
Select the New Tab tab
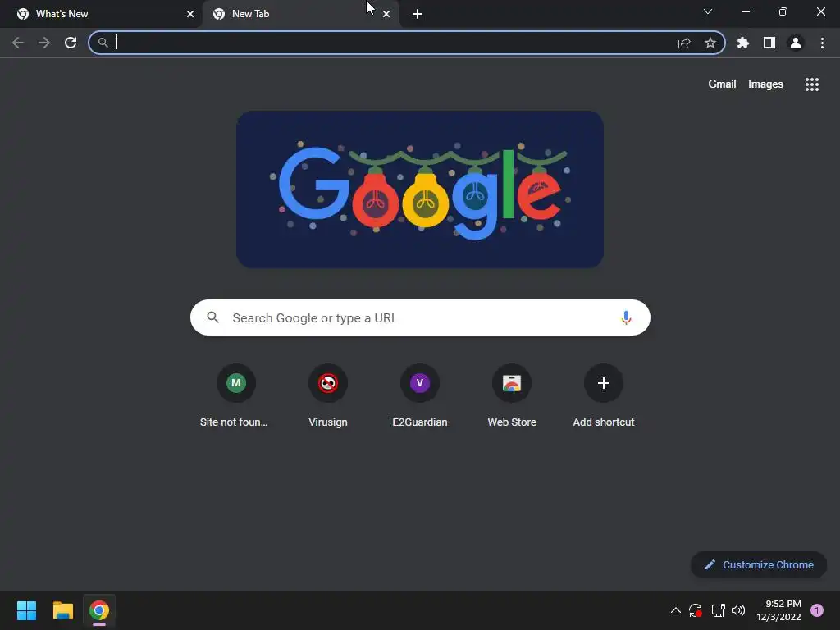point(301,14)
